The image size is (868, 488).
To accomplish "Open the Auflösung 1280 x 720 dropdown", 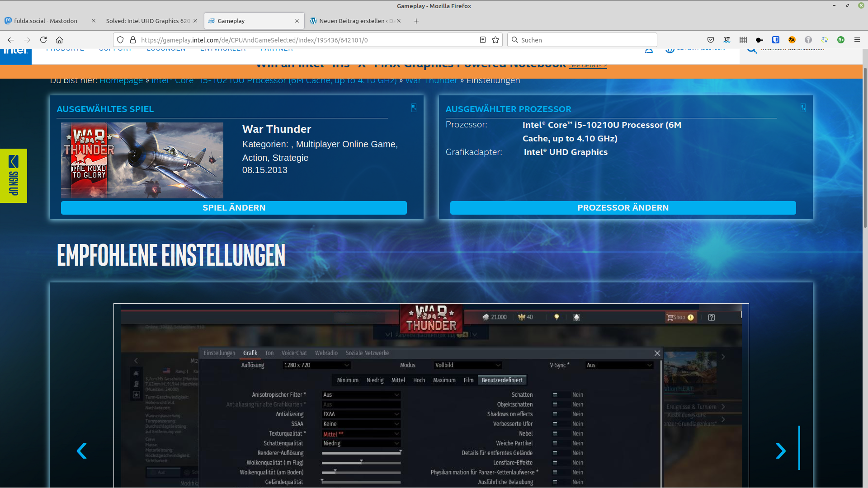I will [316, 365].
